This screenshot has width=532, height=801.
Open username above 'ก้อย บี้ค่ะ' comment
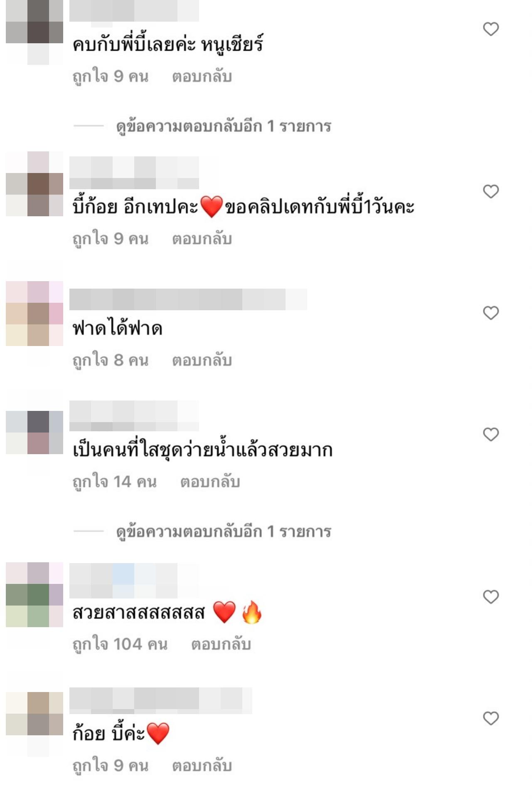click(x=160, y=701)
